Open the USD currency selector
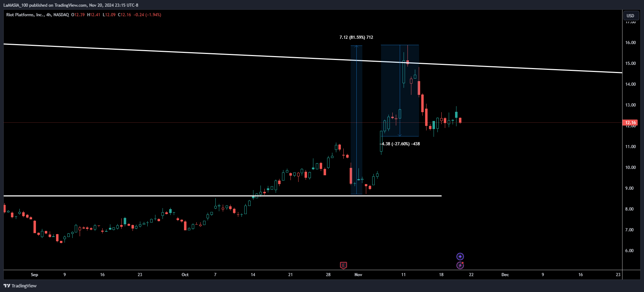The height and width of the screenshot is (292, 644). coord(630,16)
